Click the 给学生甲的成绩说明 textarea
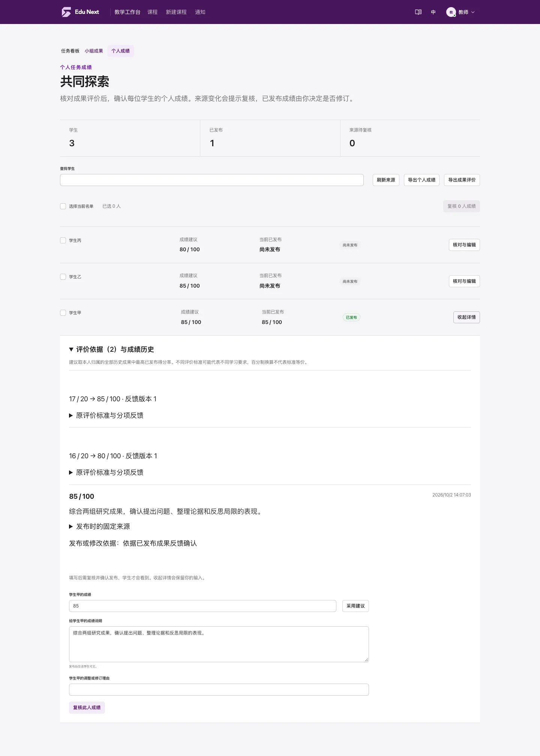 coord(219,644)
